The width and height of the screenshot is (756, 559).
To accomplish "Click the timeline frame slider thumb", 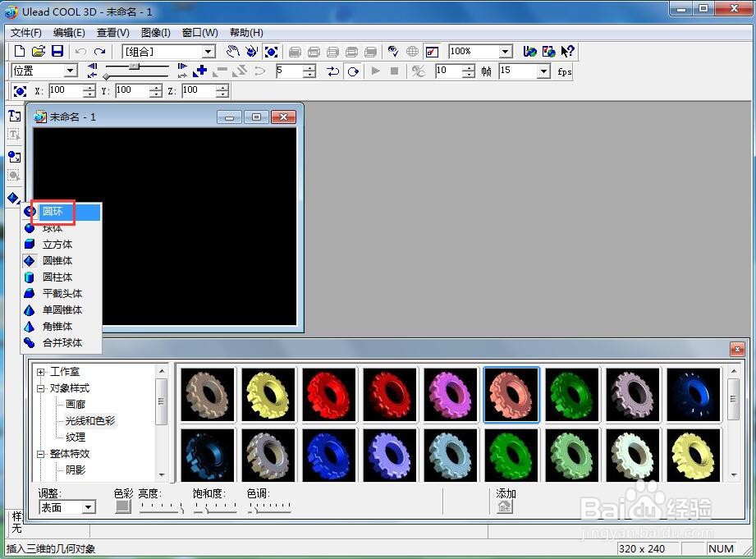I will 135,66.
